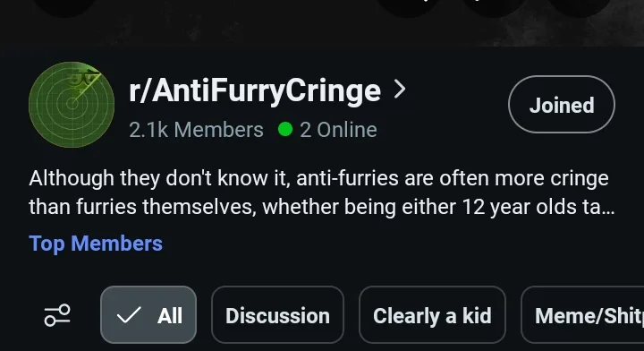
Task: Tap the r/AntiFurryCringe community title
Action: [x=255, y=90]
